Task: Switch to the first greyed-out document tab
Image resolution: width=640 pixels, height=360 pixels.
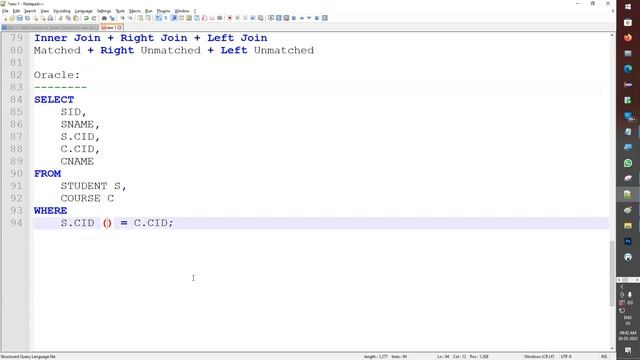Action: coord(50,27)
